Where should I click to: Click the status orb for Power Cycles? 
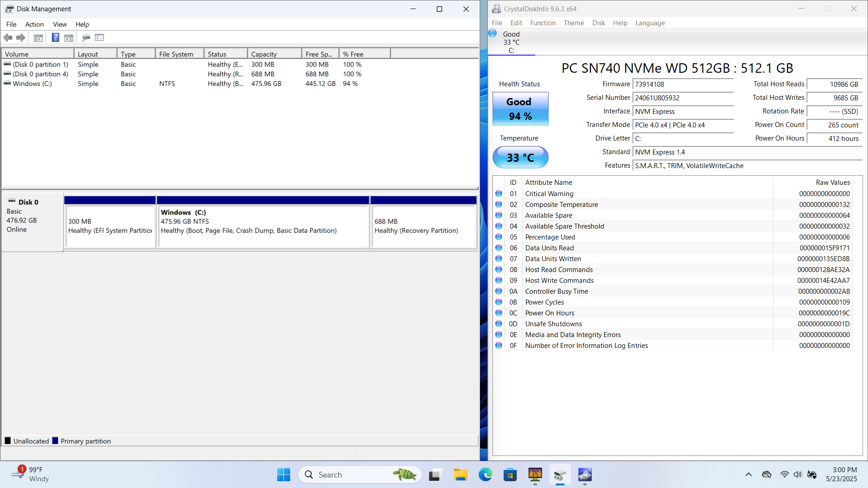[x=499, y=302]
